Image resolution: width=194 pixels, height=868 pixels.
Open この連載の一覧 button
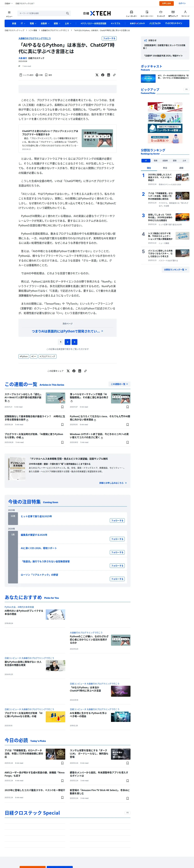119,384
